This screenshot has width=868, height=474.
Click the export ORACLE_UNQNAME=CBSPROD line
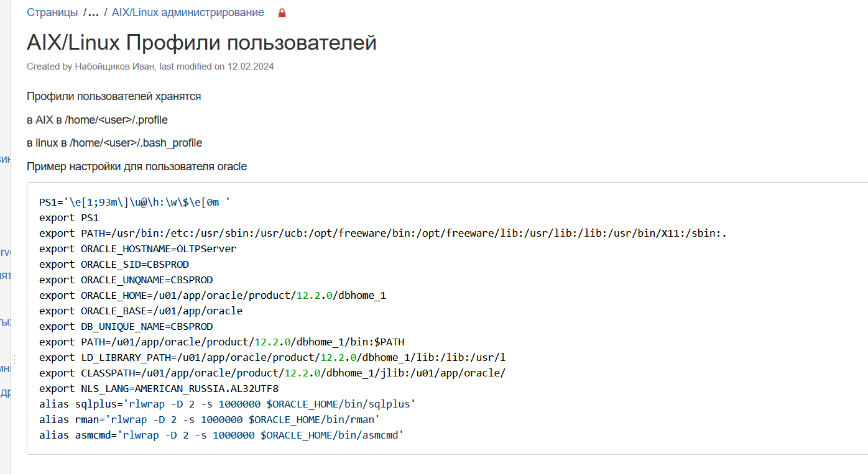tap(126, 280)
